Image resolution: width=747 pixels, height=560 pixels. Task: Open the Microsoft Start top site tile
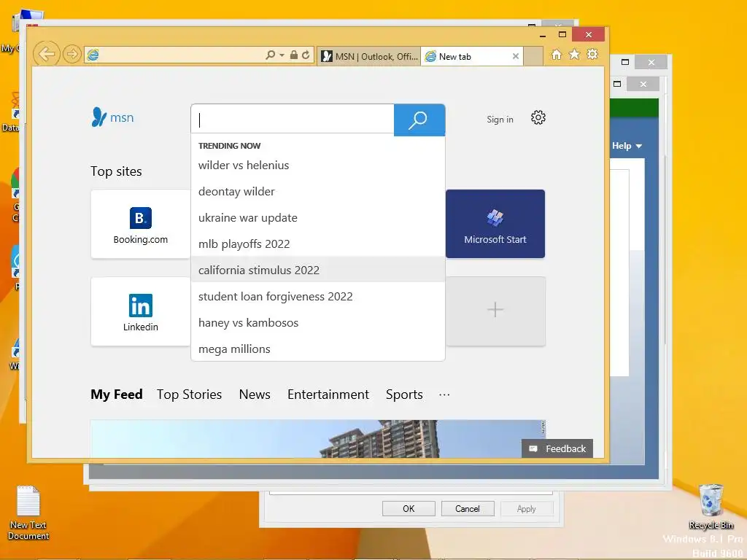coord(495,224)
